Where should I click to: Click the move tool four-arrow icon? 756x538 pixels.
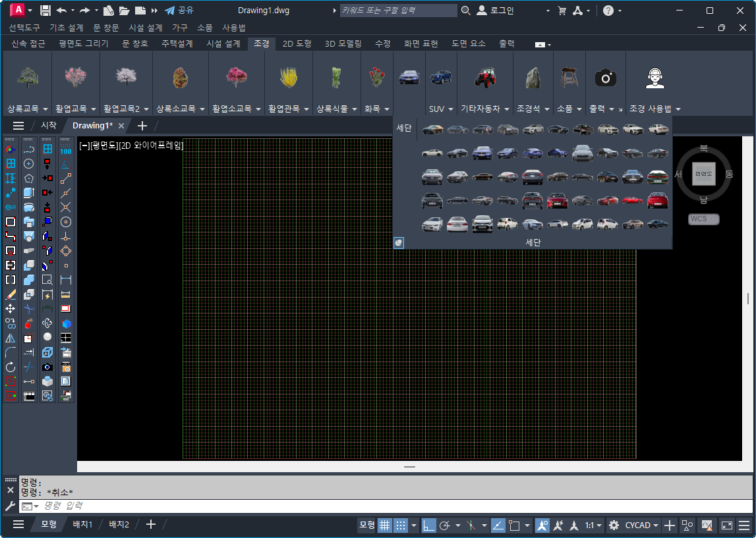click(11, 308)
